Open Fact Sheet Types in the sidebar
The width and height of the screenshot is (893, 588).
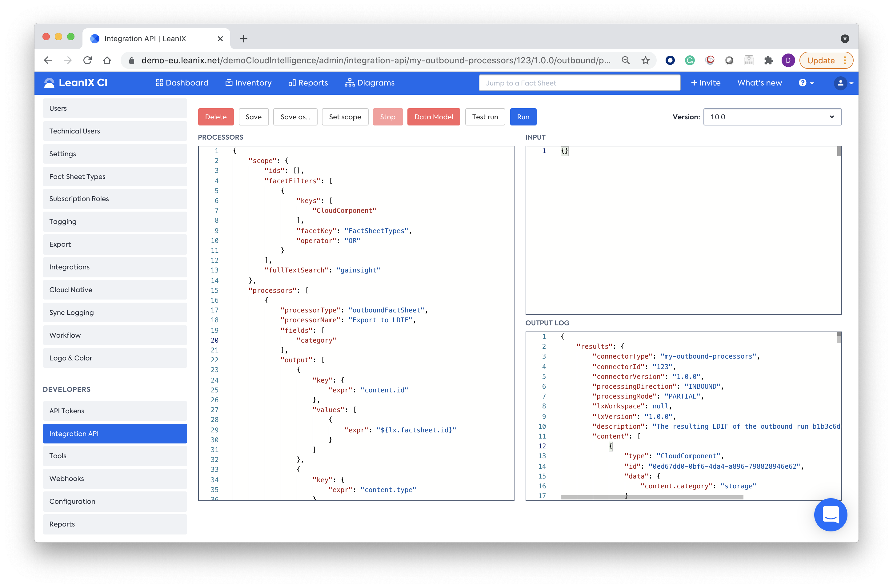115,177
